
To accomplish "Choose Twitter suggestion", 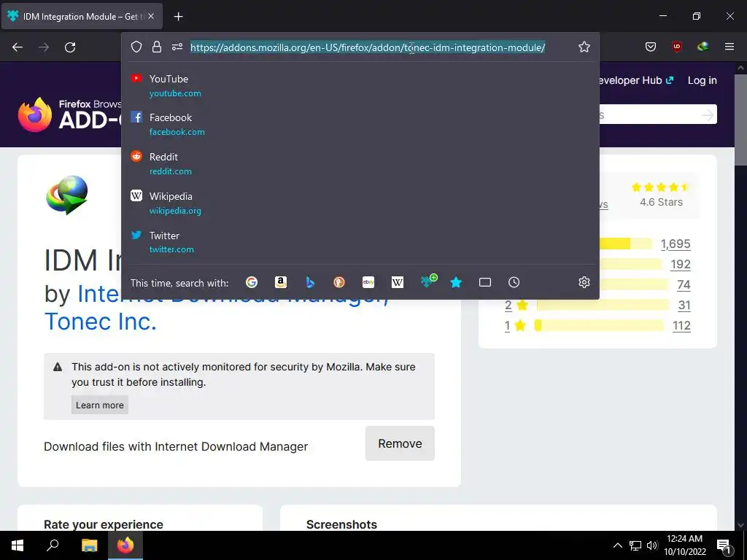I will 360,242.
